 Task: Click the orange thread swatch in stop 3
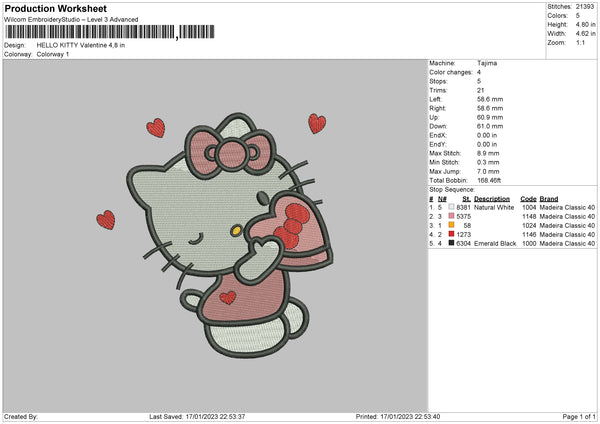[451, 225]
